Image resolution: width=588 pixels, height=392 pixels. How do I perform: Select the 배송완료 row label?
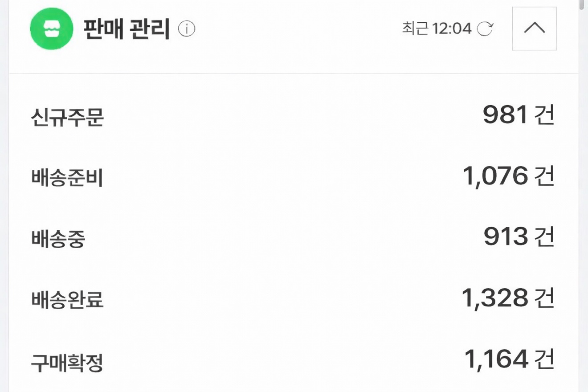67,300
